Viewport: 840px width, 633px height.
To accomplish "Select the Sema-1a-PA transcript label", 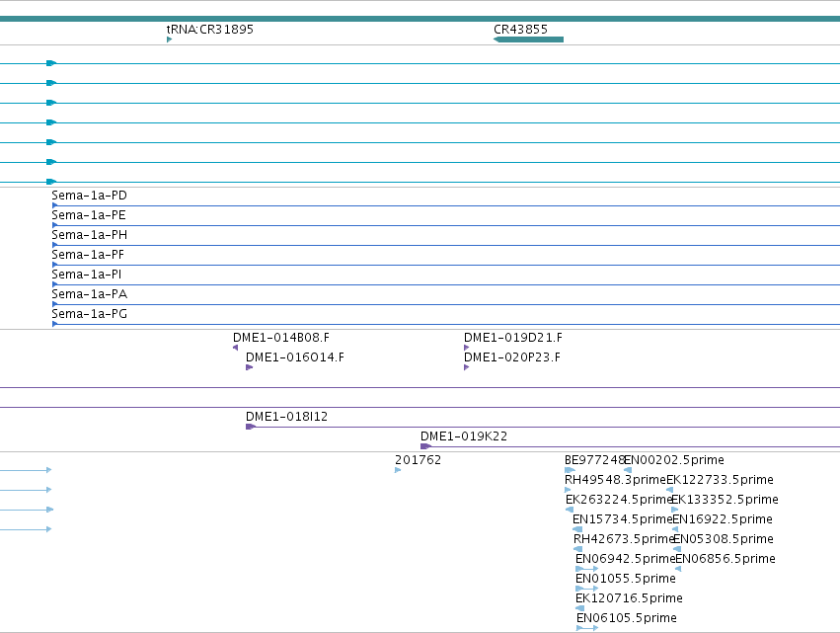I will 90,295.
